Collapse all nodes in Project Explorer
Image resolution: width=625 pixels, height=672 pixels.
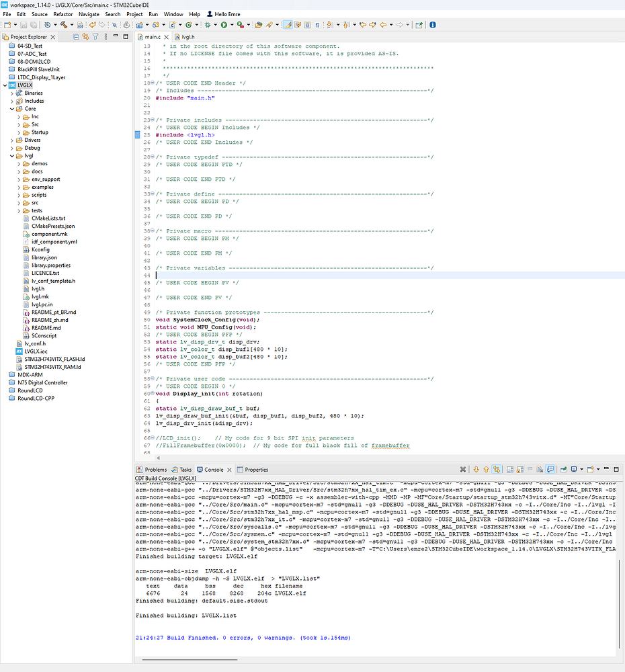pos(76,36)
